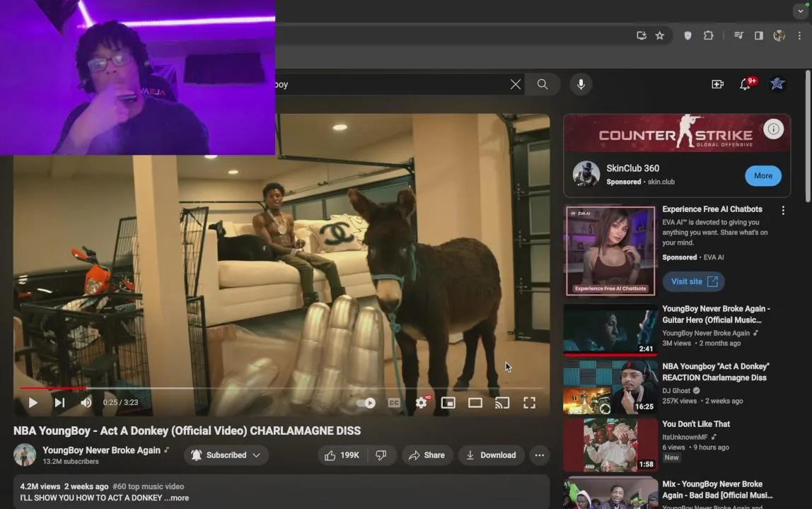Skip to next video in player
This screenshot has height=509, width=812.
coord(59,402)
